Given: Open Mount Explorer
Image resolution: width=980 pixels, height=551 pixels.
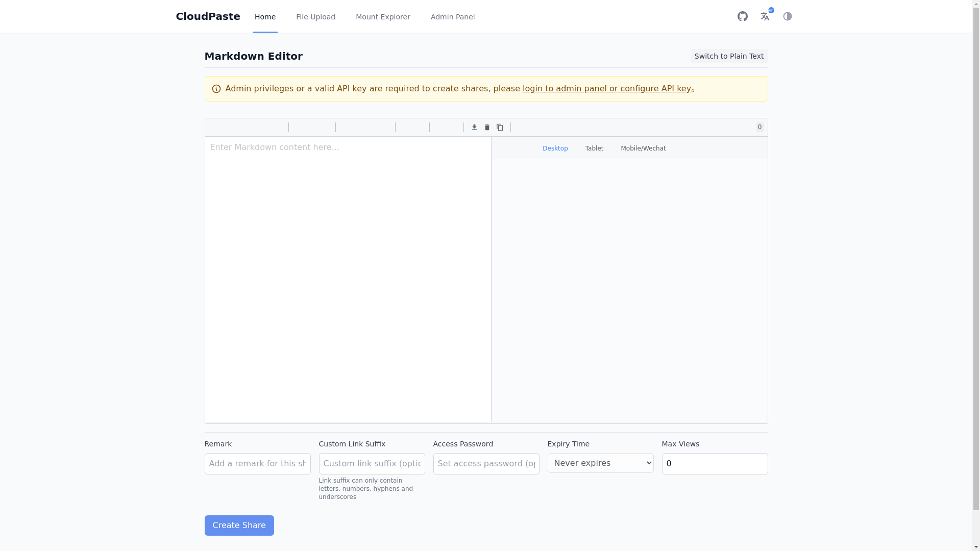Looking at the screenshot, I should tap(383, 17).
